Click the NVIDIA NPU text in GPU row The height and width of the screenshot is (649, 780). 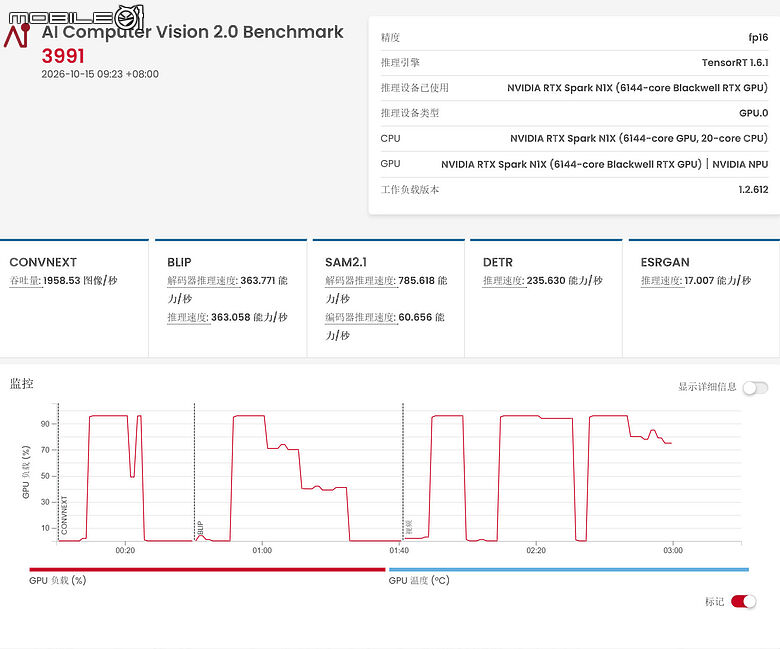740,164
